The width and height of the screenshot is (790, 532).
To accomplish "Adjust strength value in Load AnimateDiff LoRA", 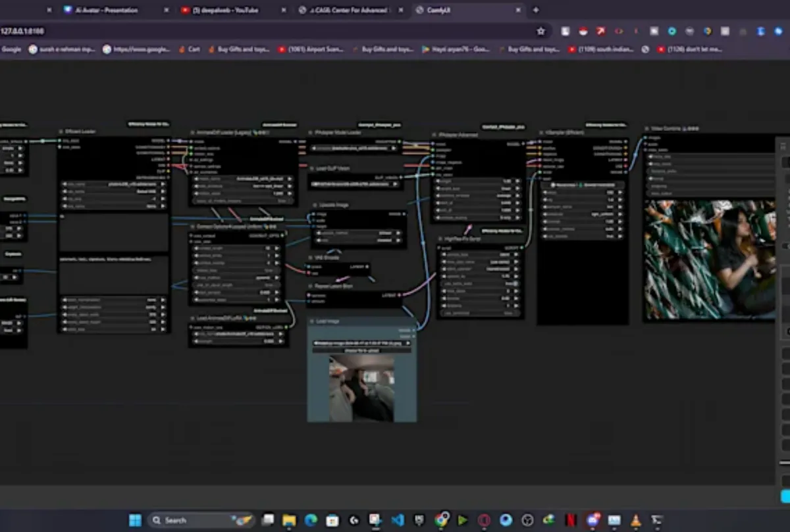I will tap(238, 341).
